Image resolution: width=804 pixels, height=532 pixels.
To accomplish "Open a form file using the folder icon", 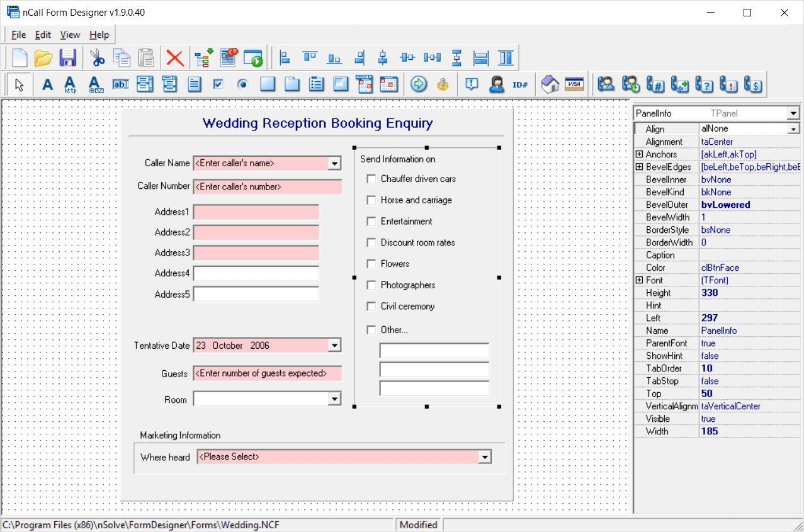I will (x=43, y=58).
